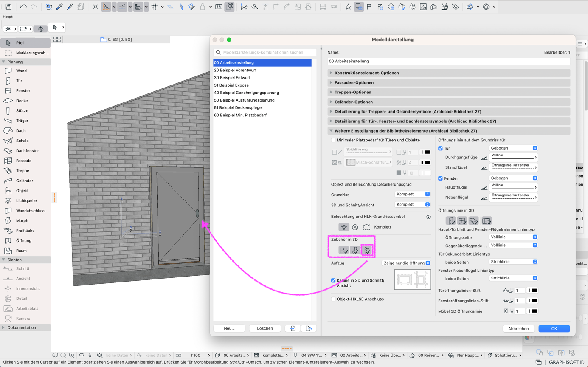Toggle the light bulb lighting symbol option
The width and height of the screenshot is (588, 367).
coord(344,227)
